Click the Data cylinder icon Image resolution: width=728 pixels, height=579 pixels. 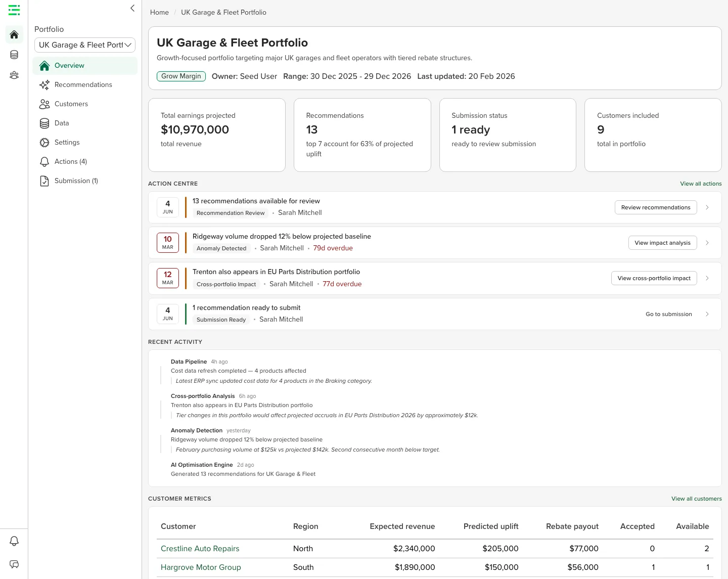point(44,123)
